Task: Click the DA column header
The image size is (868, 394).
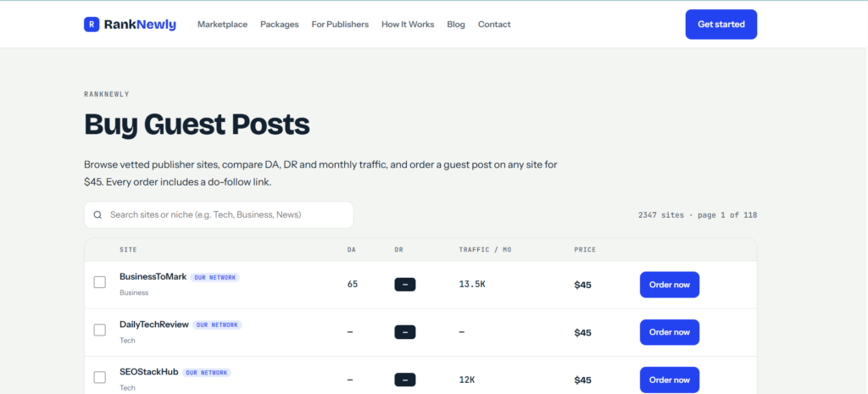Action: pyautogui.click(x=352, y=250)
